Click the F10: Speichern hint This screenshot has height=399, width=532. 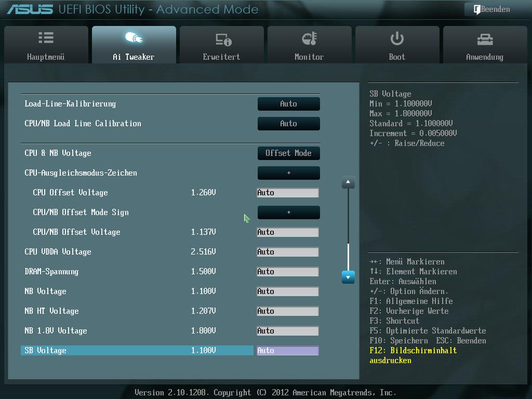399,340
